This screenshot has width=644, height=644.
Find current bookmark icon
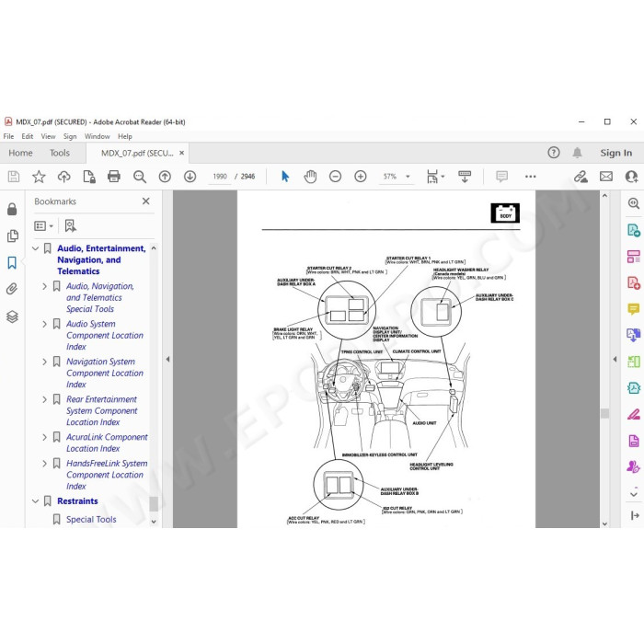pos(70,226)
